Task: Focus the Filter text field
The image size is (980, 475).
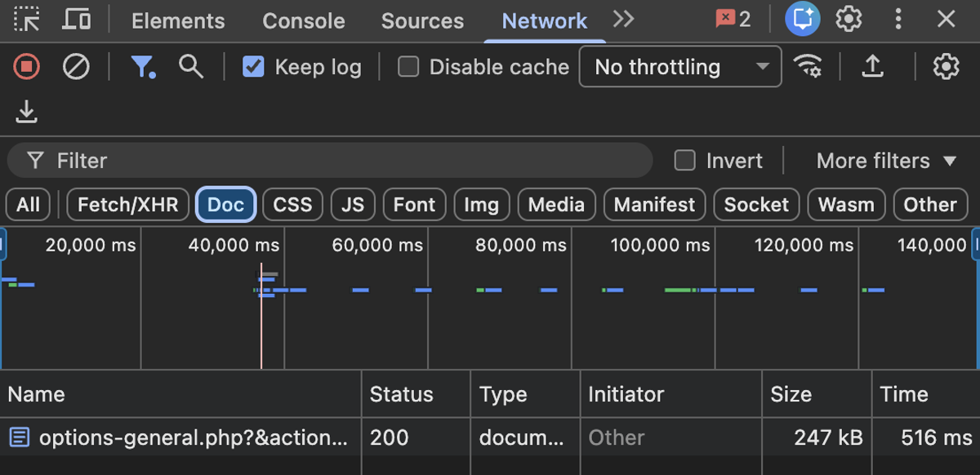Action: pos(330,161)
